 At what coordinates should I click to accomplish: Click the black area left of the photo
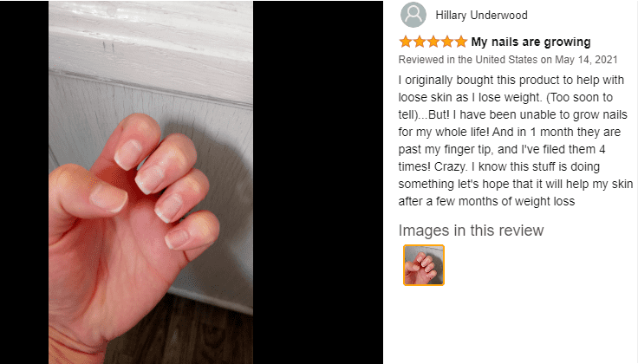click(x=24, y=182)
